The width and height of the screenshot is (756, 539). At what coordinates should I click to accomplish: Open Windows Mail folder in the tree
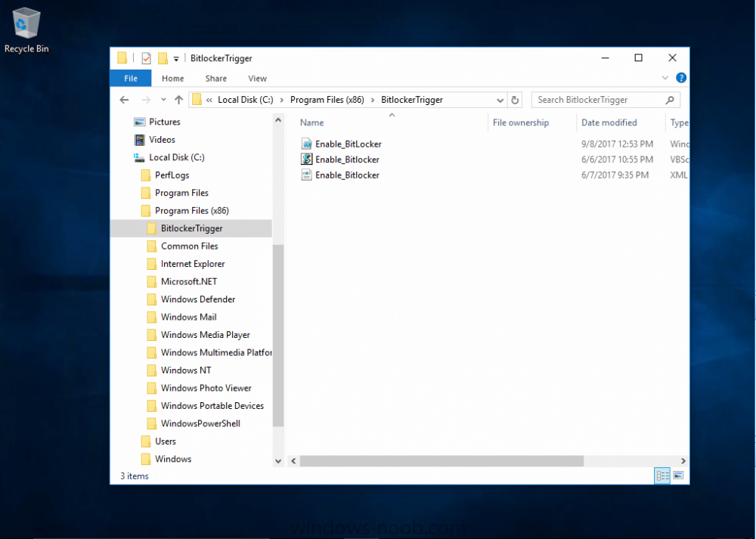188,318
